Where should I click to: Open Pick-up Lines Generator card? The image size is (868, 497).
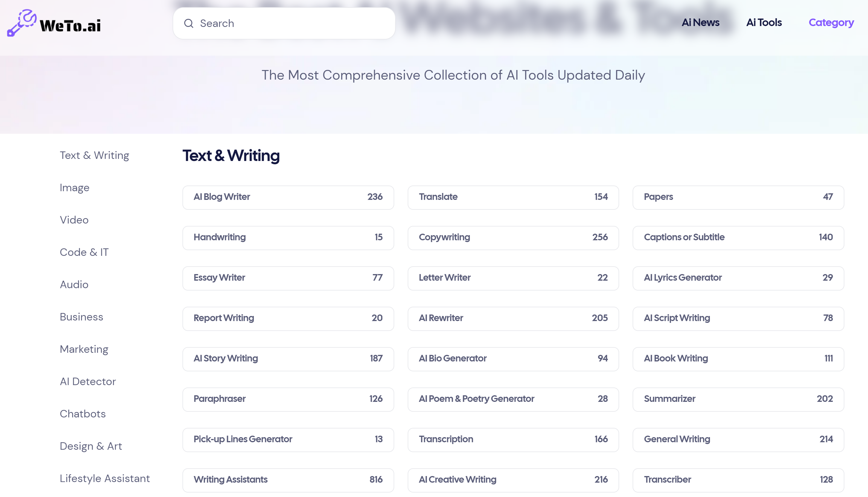click(288, 439)
